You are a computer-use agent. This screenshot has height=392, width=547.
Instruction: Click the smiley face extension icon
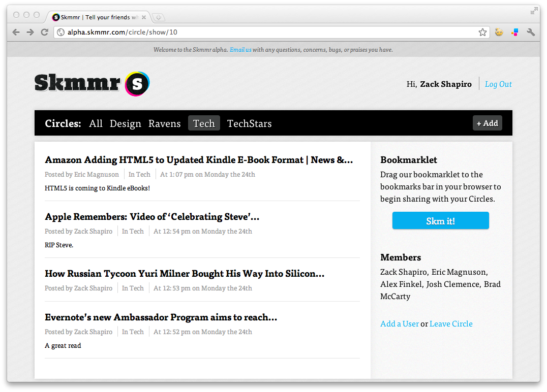[x=499, y=32]
